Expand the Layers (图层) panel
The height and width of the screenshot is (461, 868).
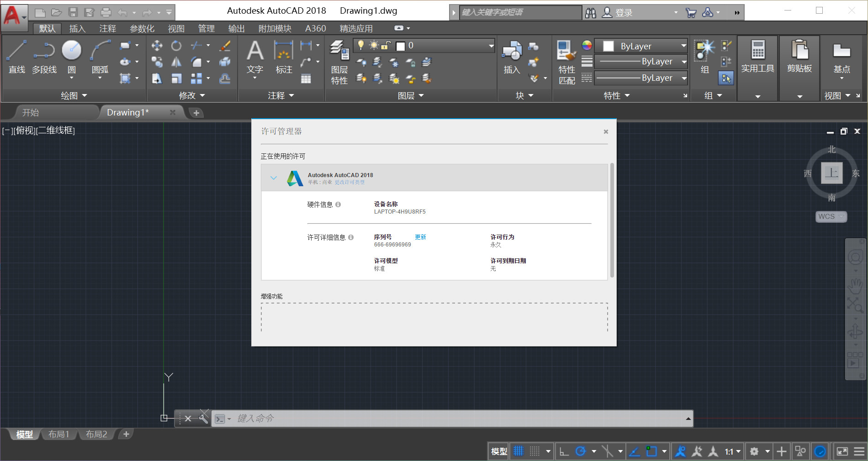(x=411, y=95)
